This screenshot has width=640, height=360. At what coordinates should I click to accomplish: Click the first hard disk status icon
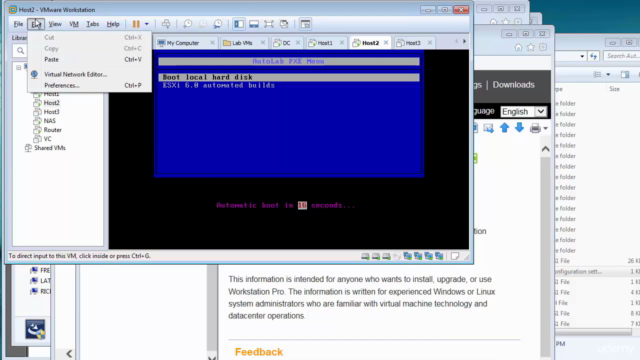(x=365, y=256)
